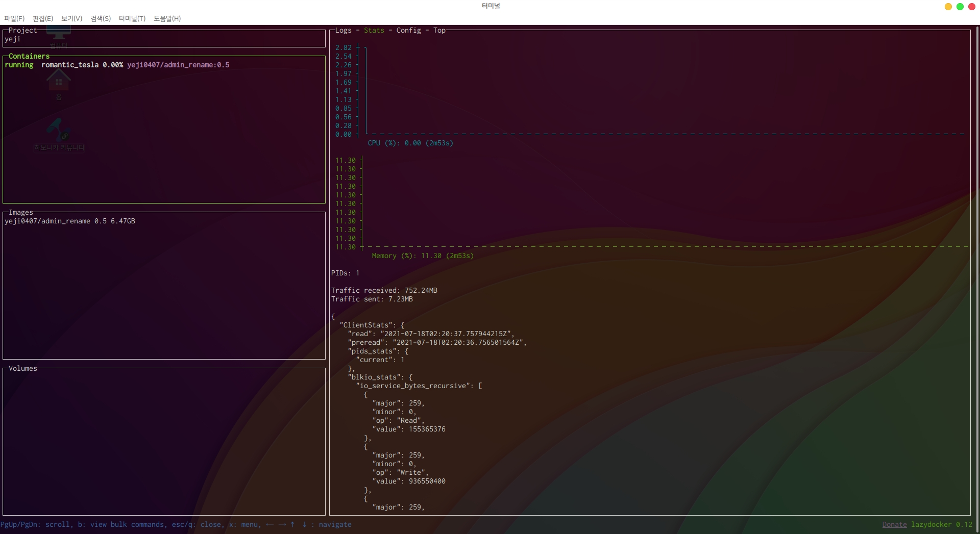Click the Memory usage graph

tap(664, 204)
